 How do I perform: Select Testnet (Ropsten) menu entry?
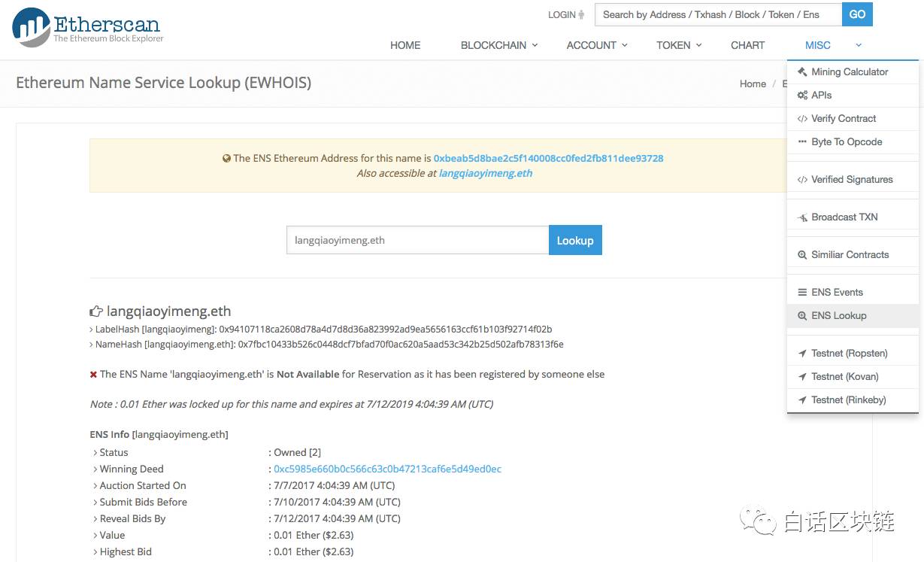[x=853, y=354]
